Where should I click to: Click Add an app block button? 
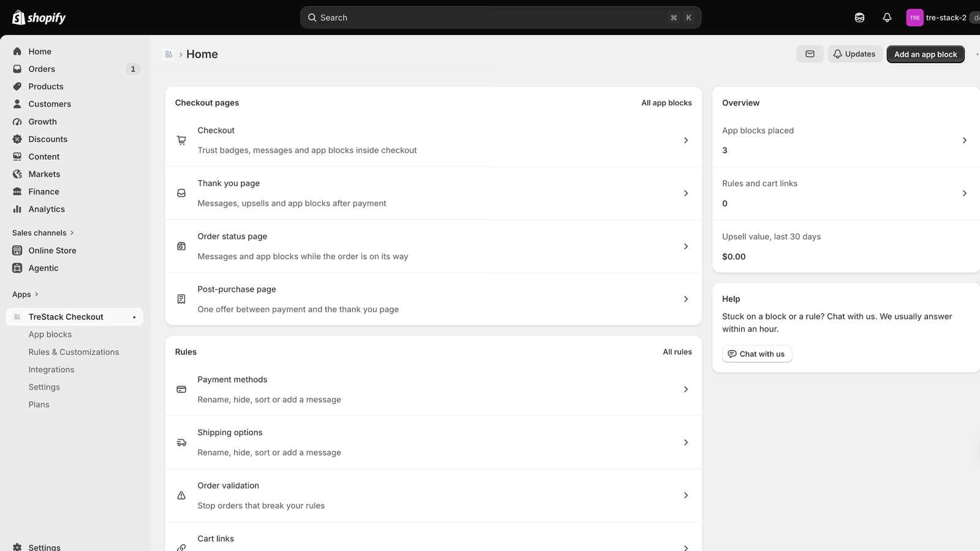pos(925,54)
